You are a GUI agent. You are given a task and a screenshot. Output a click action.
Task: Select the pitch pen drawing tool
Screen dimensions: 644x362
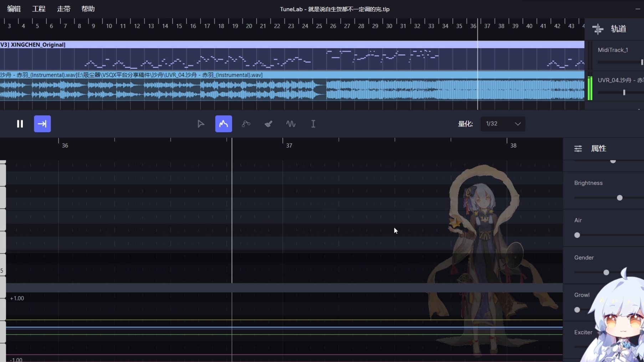(x=224, y=124)
